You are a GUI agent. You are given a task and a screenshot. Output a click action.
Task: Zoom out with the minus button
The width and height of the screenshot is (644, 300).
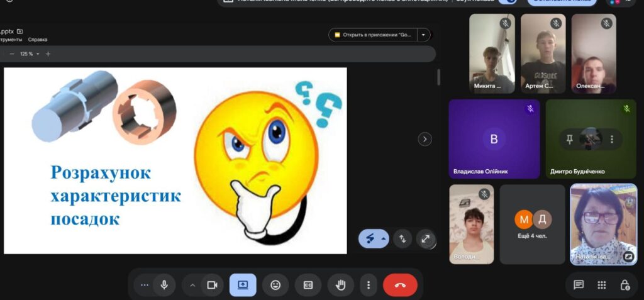tap(12, 54)
